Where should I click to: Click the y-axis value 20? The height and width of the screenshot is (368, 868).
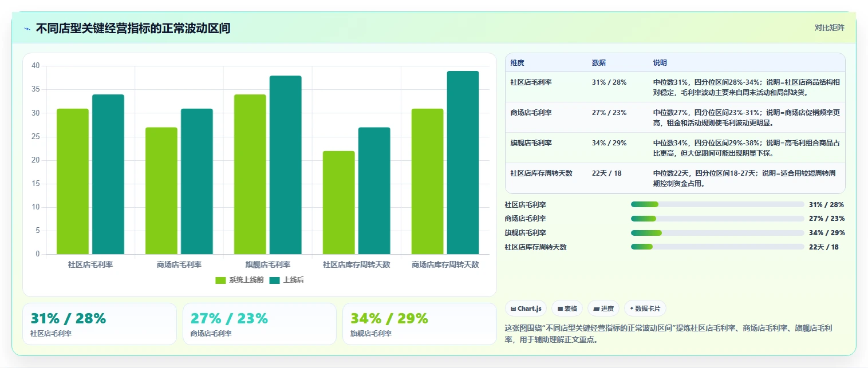tap(35, 160)
